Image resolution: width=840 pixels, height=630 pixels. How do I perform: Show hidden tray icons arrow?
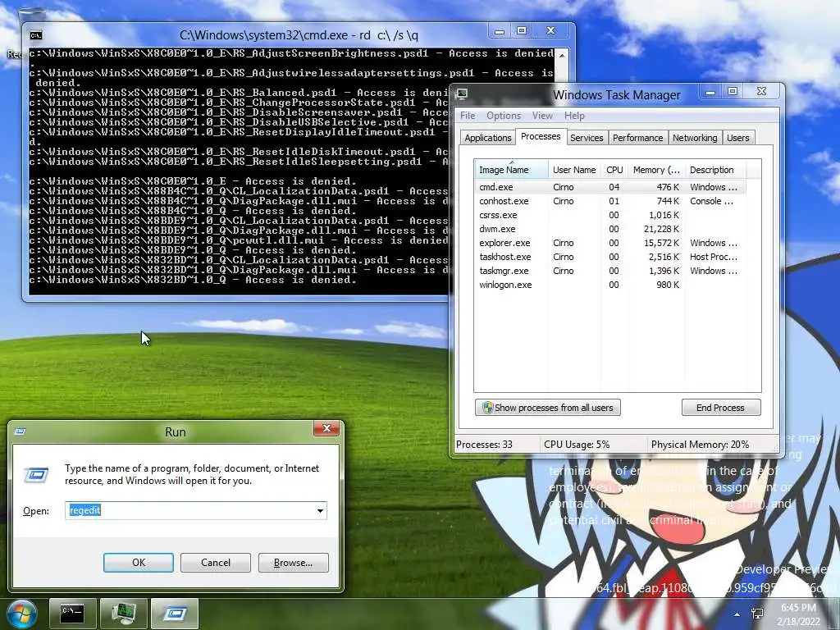pyautogui.click(x=737, y=614)
